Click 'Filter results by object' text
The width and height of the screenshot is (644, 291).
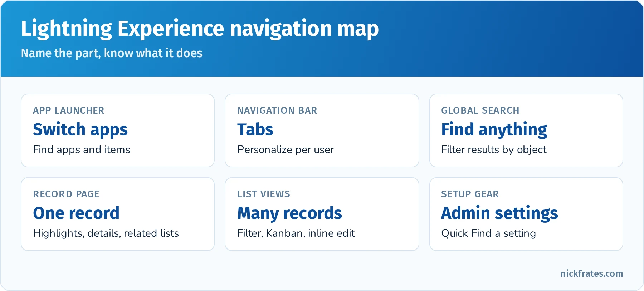click(494, 149)
